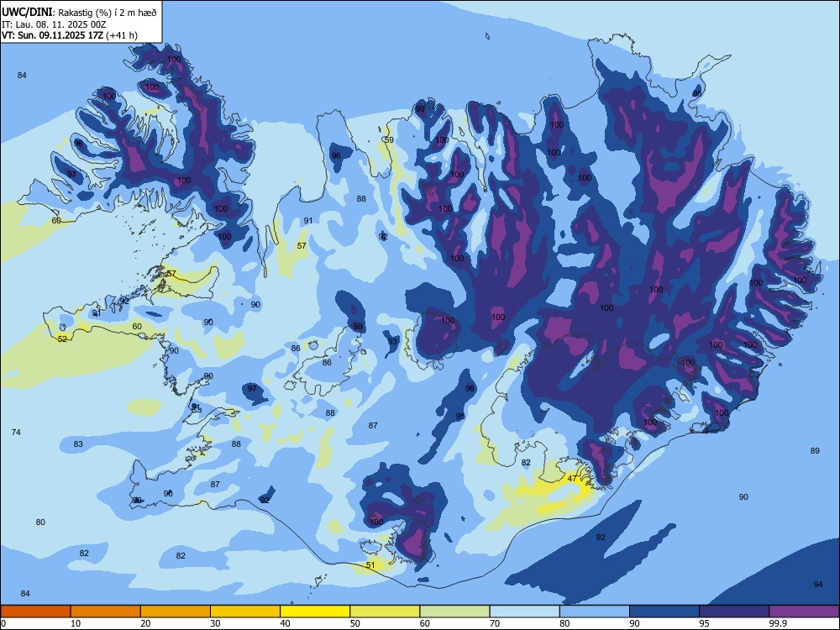This screenshot has width=840, height=630.
Task: Select the bright yellow 40–50 legend swatch
Action: [x=315, y=612]
